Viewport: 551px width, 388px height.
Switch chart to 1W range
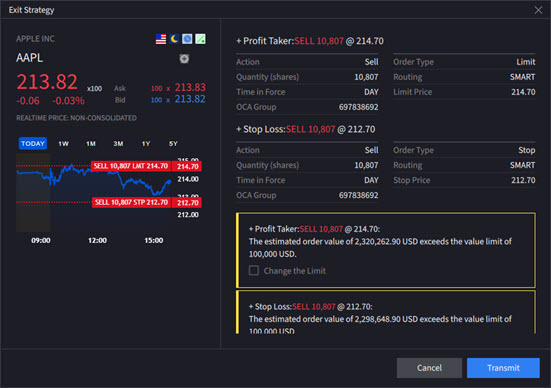(64, 143)
